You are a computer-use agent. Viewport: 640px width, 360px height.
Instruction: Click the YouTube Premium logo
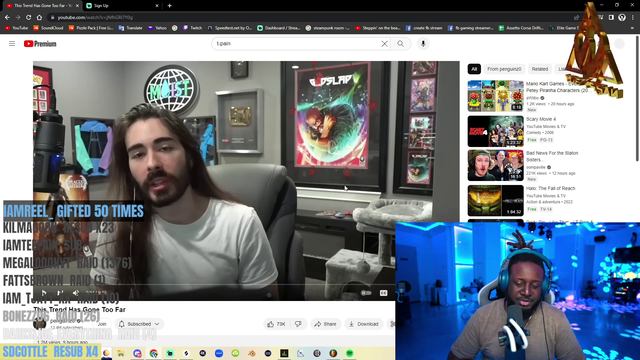click(x=40, y=44)
